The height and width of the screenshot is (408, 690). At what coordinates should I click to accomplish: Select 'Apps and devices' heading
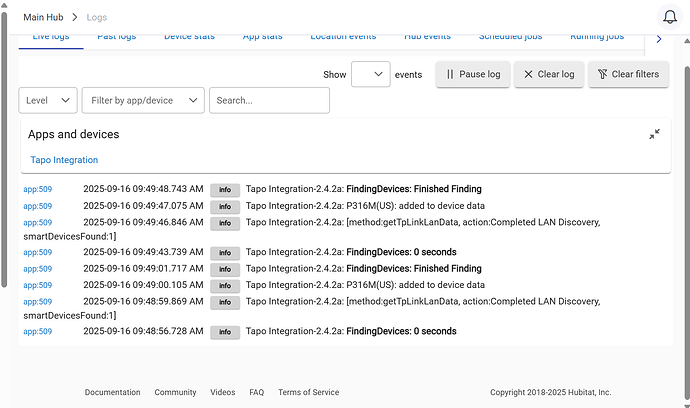coord(73,134)
